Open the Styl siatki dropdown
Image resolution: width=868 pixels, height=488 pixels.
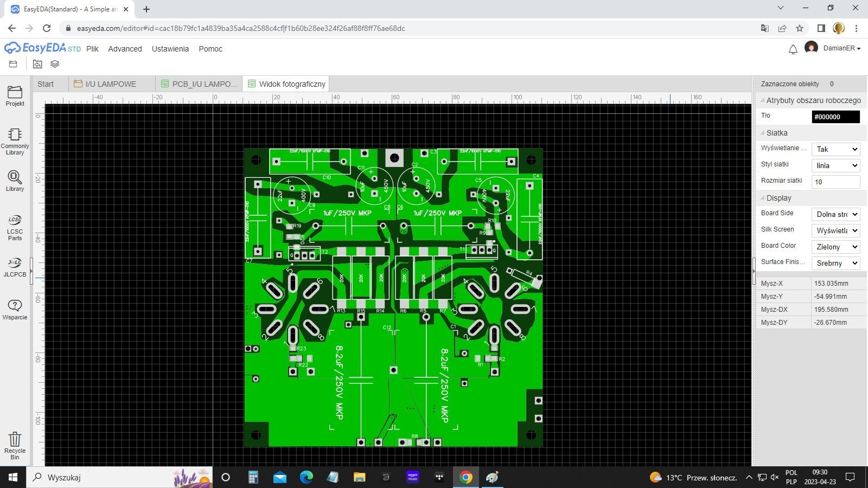[835, 165]
